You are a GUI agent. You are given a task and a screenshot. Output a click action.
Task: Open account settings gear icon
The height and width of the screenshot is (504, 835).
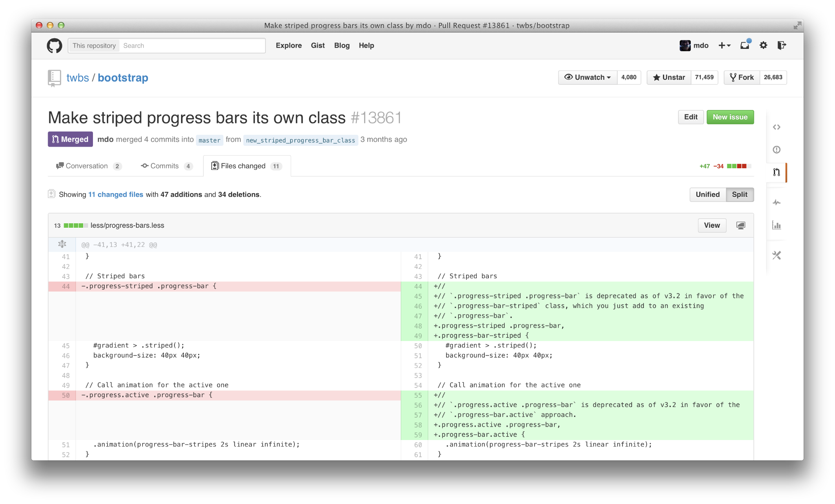pyautogui.click(x=763, y=45)
